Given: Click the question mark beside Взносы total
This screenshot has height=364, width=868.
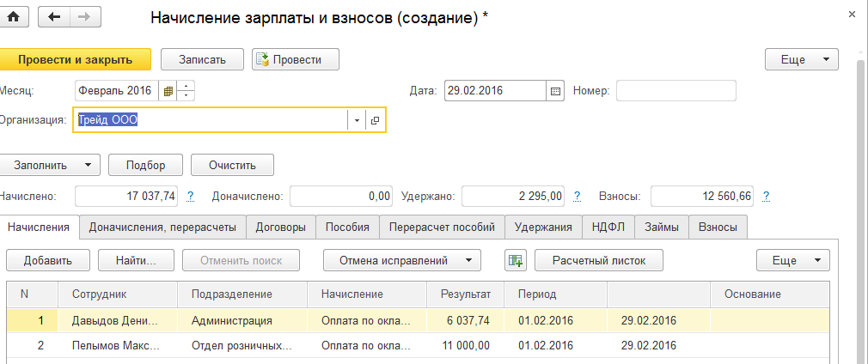Looking at the screenshot, I should (765, 197).
